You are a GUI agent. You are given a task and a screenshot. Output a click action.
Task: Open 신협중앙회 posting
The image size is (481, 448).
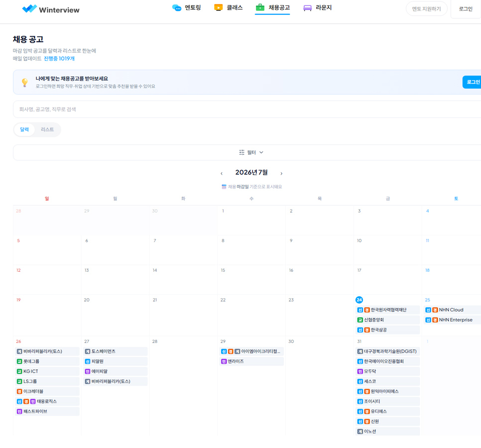387,320
